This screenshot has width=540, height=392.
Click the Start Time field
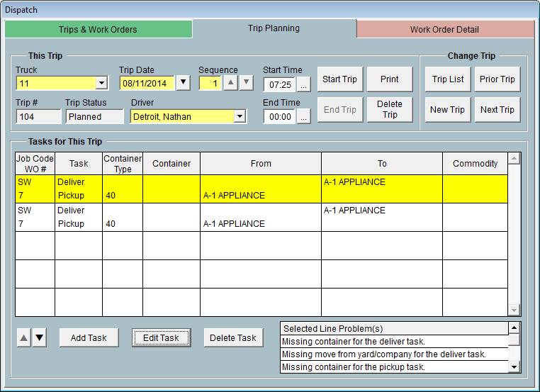coord(279,84)
